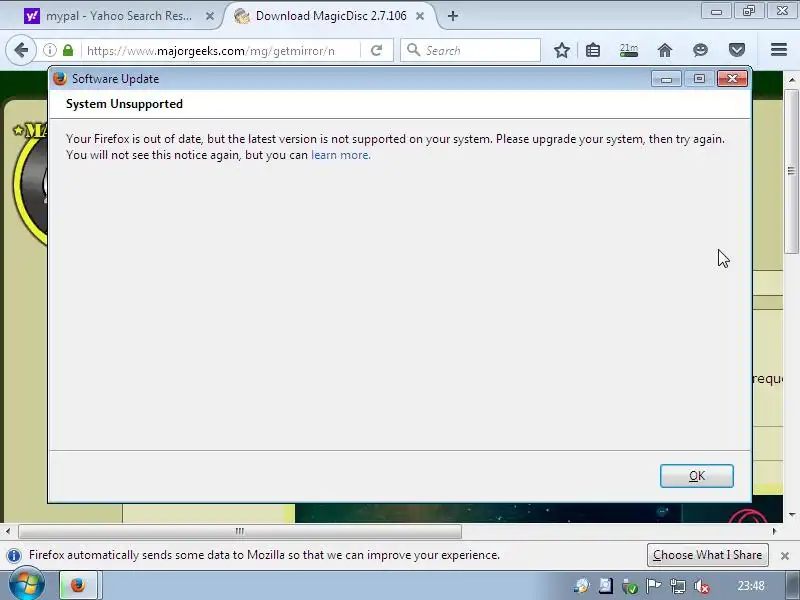Open the learn more link
Screen dimensions: 800x600
[340, 155]
